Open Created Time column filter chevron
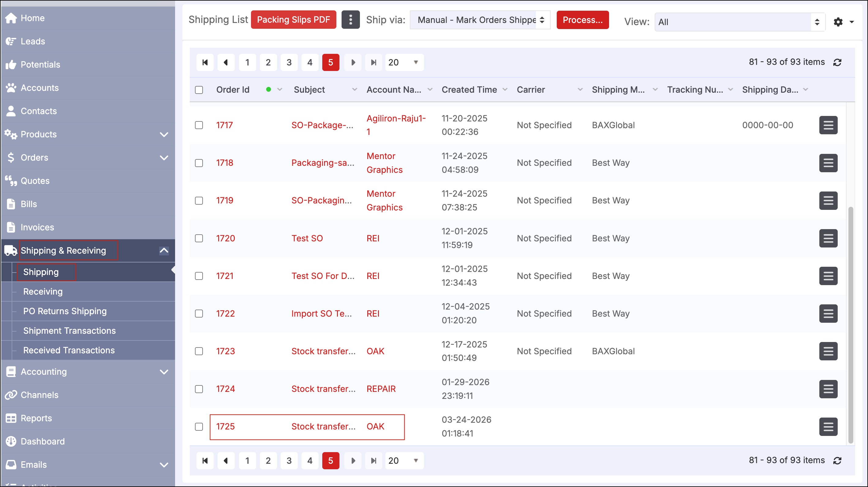This screenshot has height=487, width=868. [505, 90]
